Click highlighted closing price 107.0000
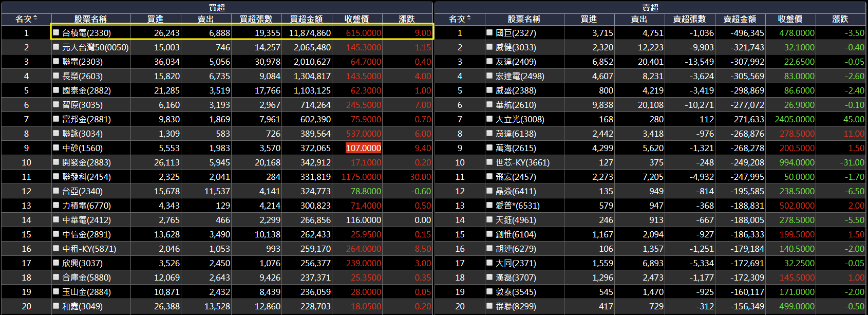Screen dimensions: 868x315 point(364,148)
